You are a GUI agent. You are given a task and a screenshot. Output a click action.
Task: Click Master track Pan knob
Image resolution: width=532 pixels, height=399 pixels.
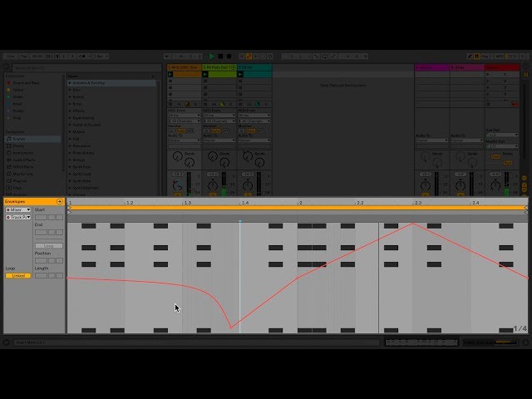coord(495,185)
